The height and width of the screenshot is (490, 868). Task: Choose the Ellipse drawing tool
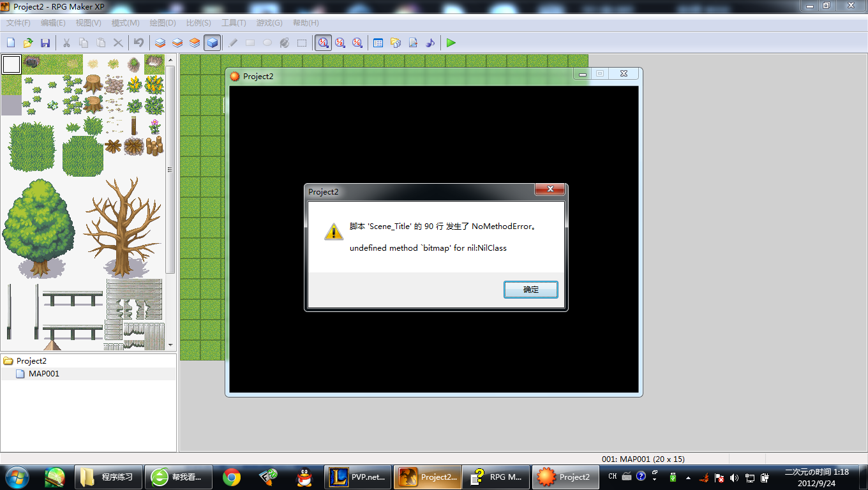coord(267,43)
